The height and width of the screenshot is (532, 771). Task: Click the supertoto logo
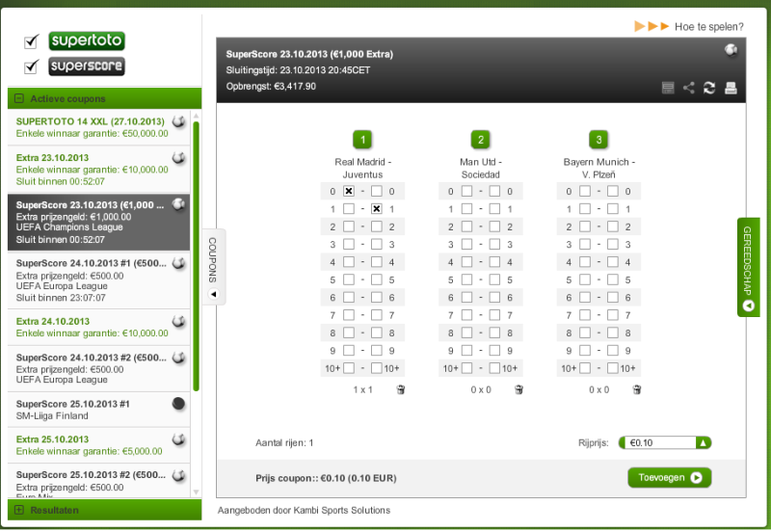point(87,40)
